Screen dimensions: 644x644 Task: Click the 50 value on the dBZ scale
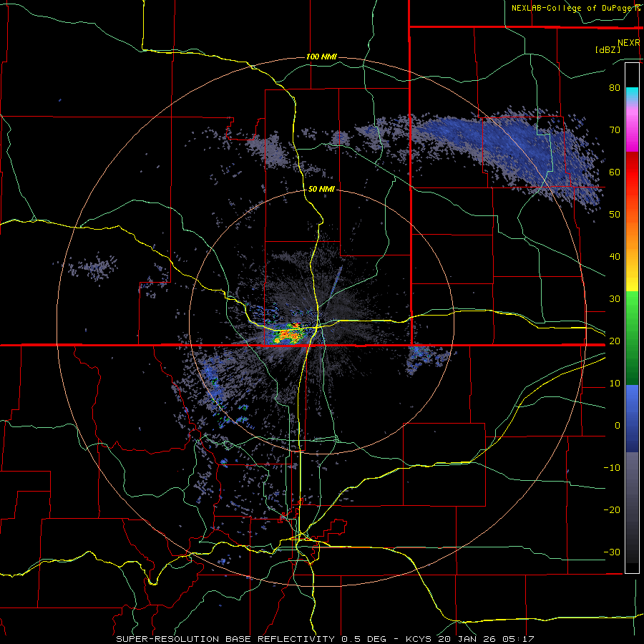pos(615,215)
